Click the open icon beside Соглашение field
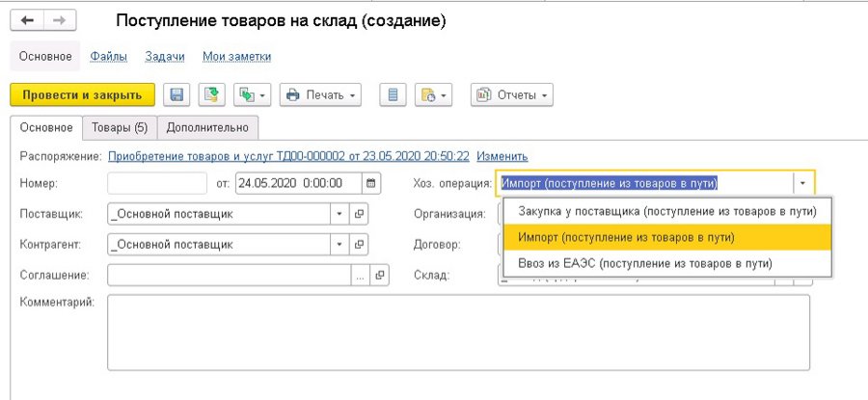Image resolution: width=868 pixels, height=400 pixels. coord(379,276)
